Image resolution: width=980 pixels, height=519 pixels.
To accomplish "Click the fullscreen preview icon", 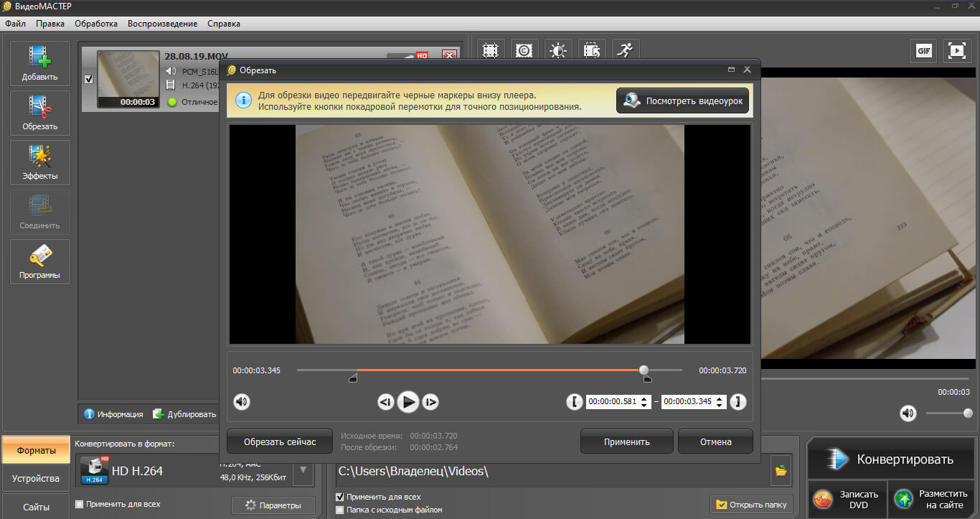I will point(957,50).
